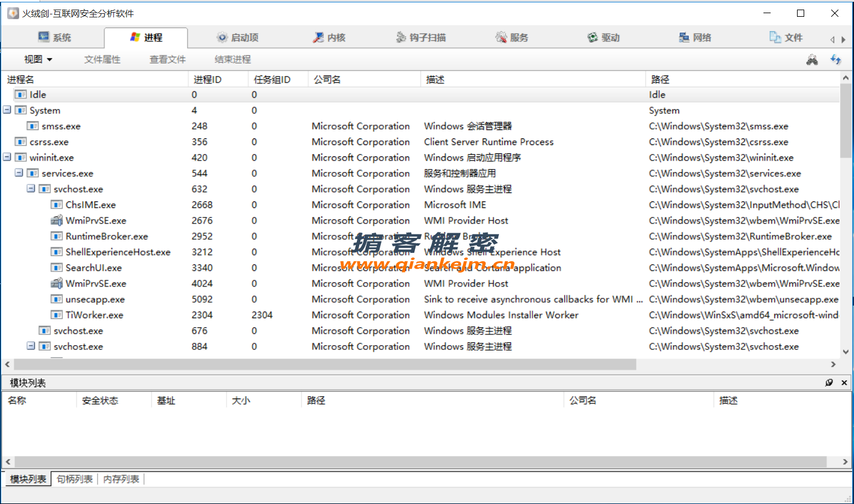Open the 网络 tab

(695, 37)
